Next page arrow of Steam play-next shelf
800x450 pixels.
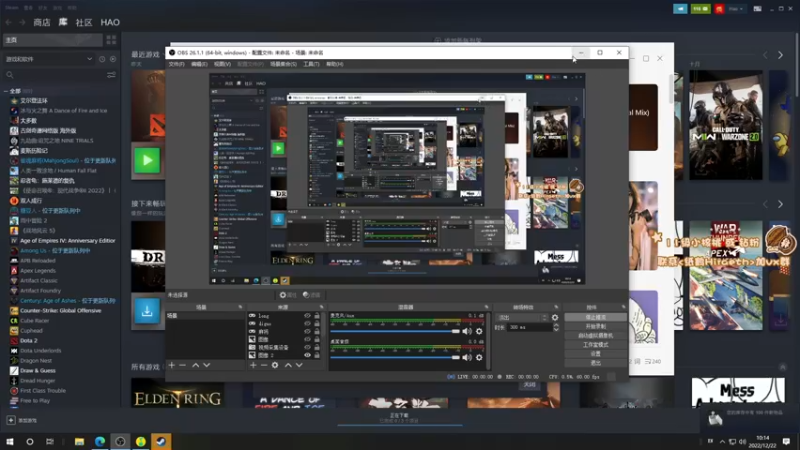coord(780,204)
